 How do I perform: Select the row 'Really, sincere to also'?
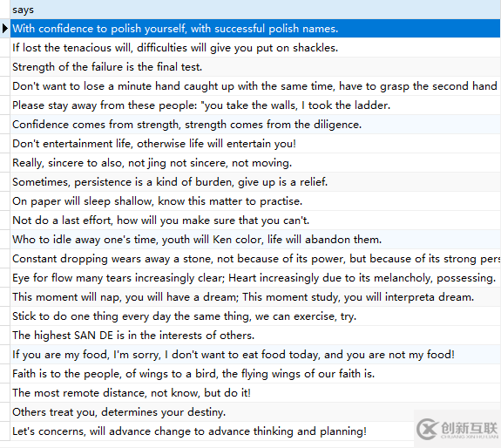tap(255, 163)
